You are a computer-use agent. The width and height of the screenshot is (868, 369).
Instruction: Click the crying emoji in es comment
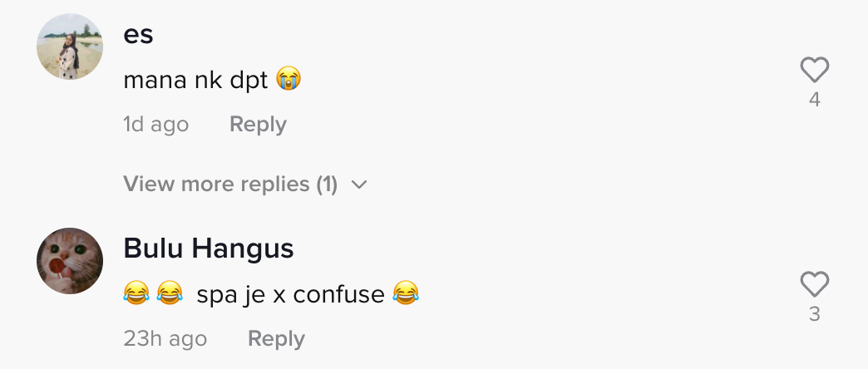[289, 80]
